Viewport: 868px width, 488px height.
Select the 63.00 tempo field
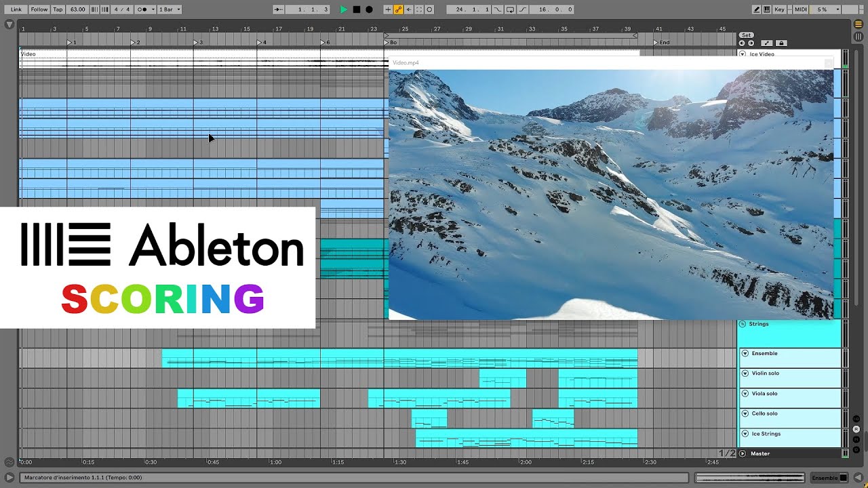(x=77, y=9)
